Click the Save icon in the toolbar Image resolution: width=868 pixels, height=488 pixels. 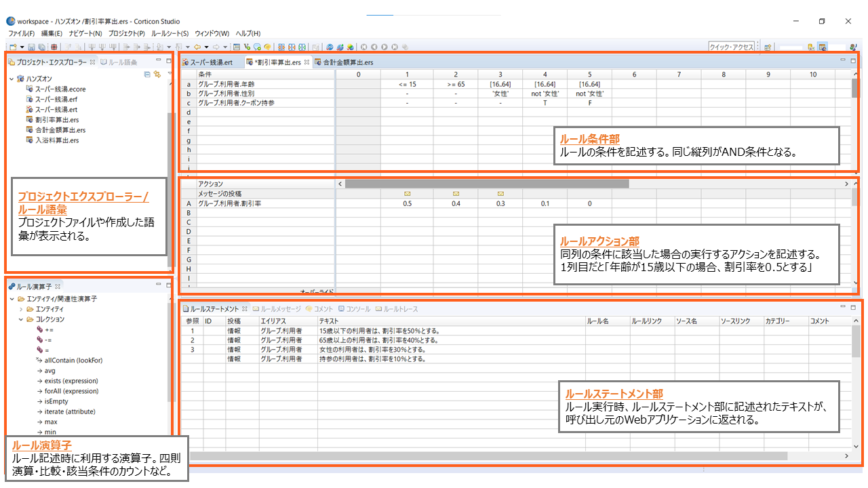click(32, 47)
